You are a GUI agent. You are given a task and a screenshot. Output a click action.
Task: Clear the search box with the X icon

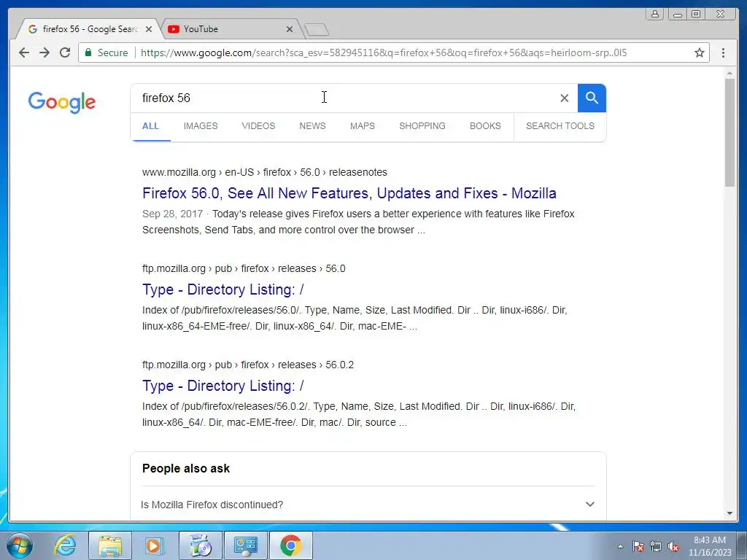pos(564,98)
